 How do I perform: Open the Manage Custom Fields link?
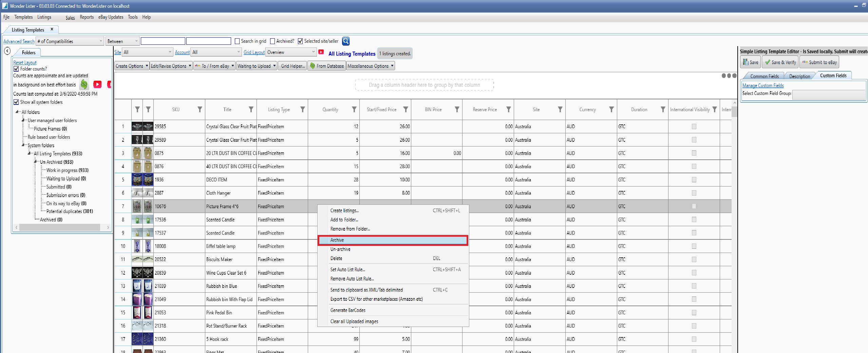point(763,85)
